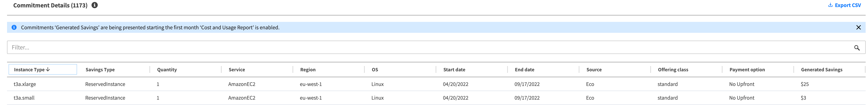Viewport: 868px width, 109px height.
Task: Dismiss the Generated Savings info banner
Action: pyautogui.click(x=858, y=28)
